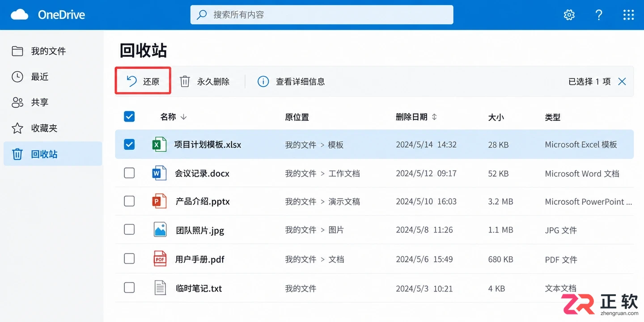Click the 大小 column header

[x=496, y=117]
